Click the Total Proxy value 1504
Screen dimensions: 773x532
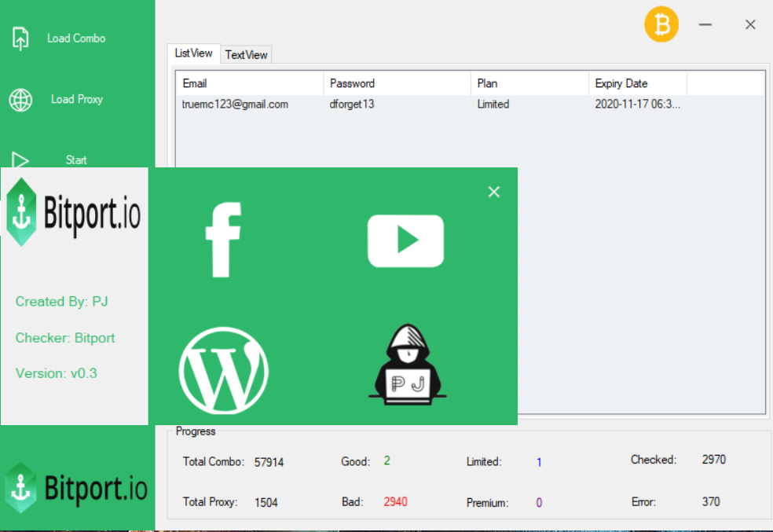coord(266,503)
